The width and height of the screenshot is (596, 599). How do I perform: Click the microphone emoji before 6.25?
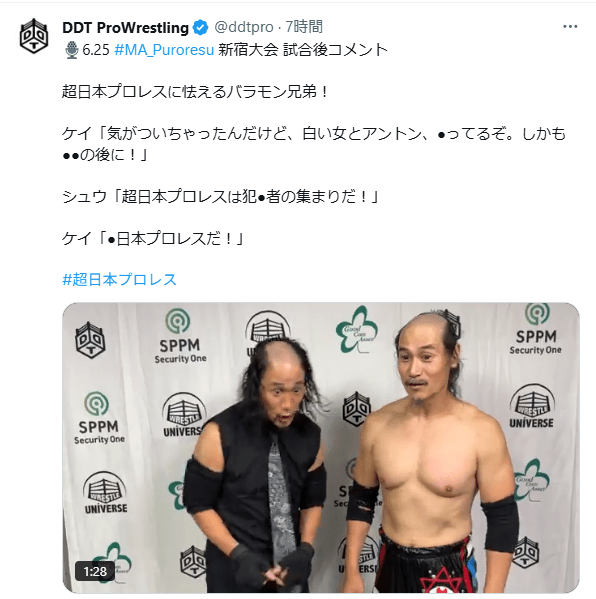pos(71,50)
